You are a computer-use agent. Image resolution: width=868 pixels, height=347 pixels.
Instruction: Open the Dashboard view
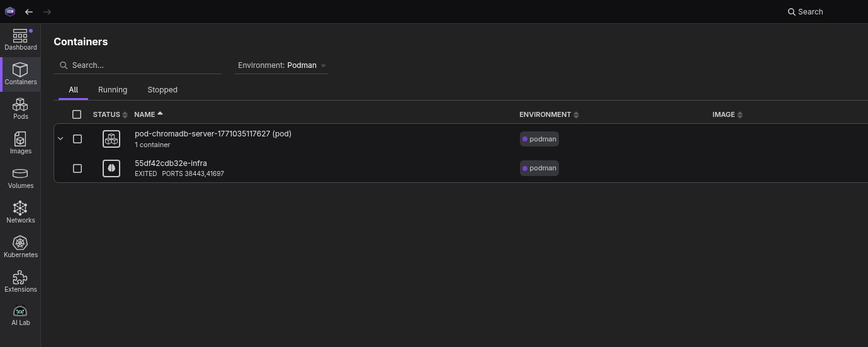[20, 40]
